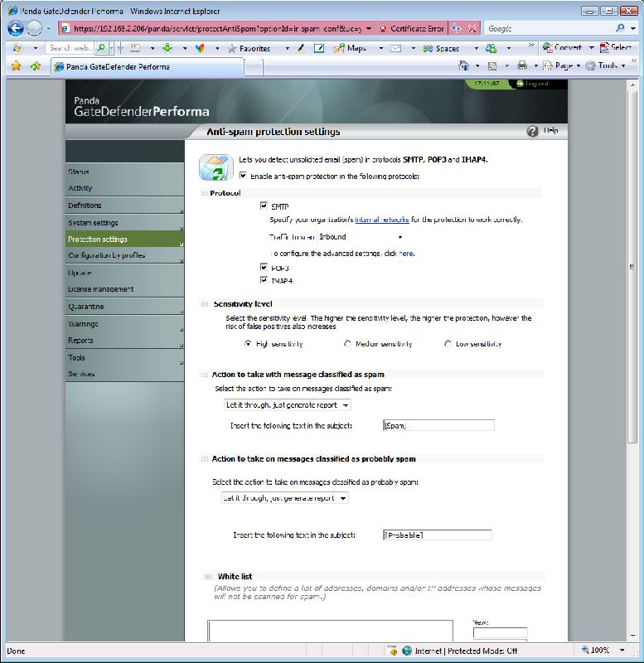Click the browser Forward arrow button
The image size is (644, 663).
(34, 28)
